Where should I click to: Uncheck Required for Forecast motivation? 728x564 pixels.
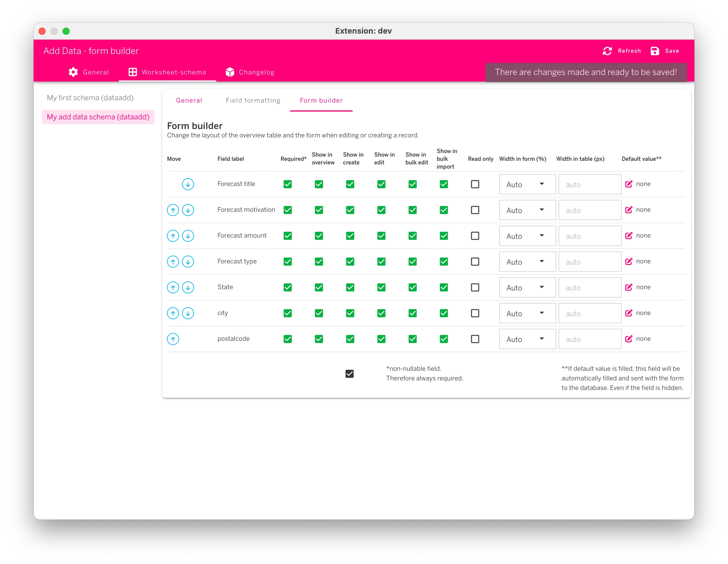(288, 210)
